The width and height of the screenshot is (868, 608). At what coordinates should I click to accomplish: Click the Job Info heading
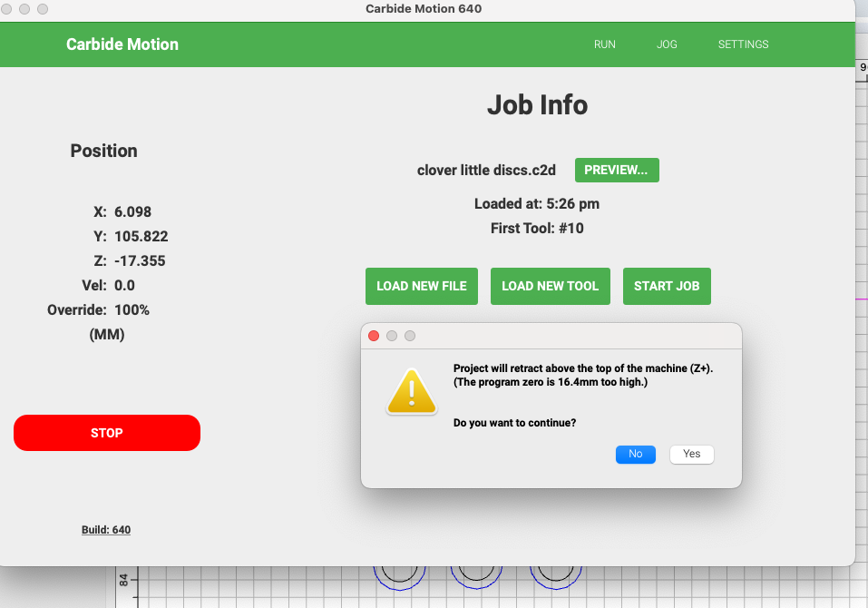pos(537,105)
